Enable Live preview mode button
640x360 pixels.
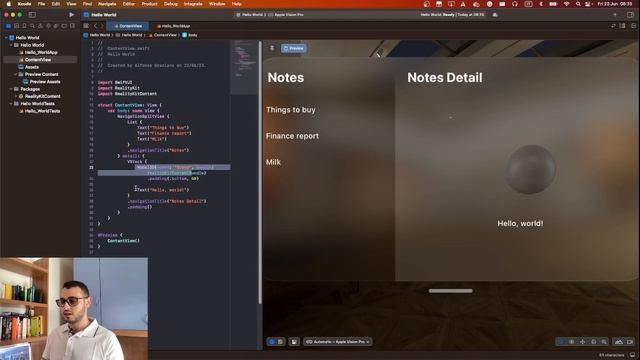pos(272,342)
